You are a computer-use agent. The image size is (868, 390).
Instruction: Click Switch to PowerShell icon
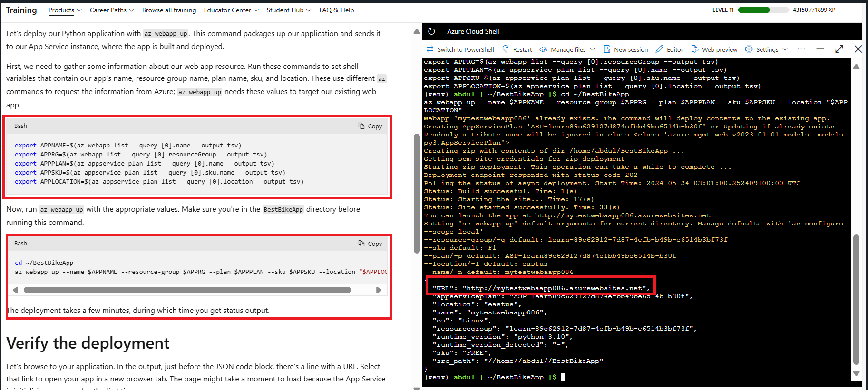(x=430, y=49)
